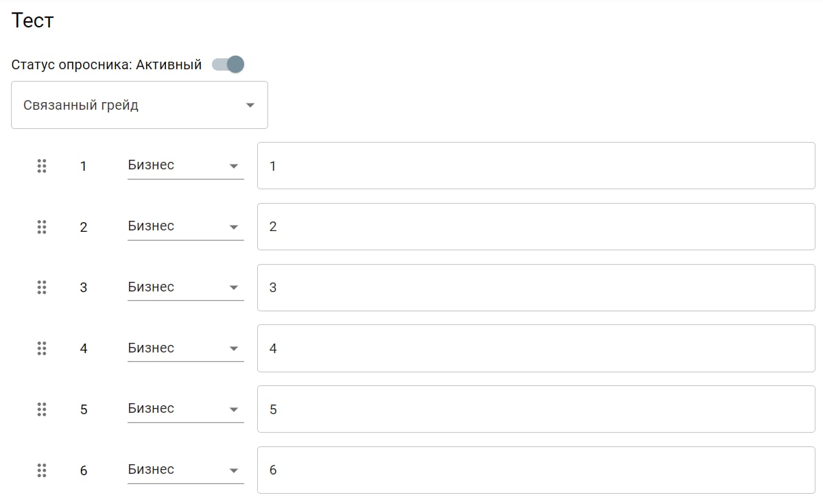Click drag handle icon for row 1
This screenshot has height=504, width=823.
point(42,166)
